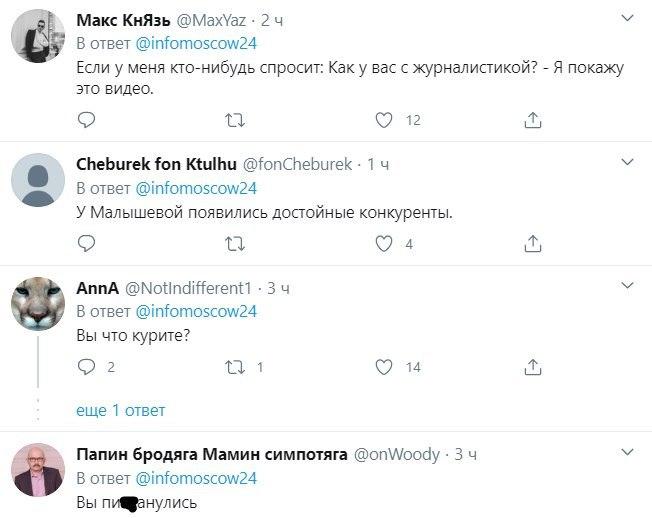The width and height of the screenshot is (652, 518).
Task: Open @infomoscow24 mention in Макс КнЯзь's reply
Action: tap(195, 43)
